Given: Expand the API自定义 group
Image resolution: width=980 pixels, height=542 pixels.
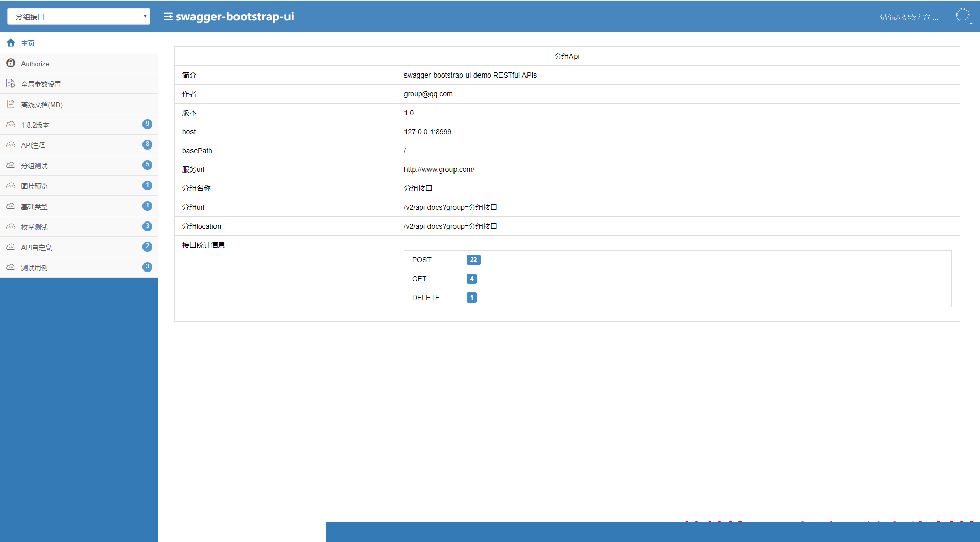Looking at the screenshot, I should (79, 247).
